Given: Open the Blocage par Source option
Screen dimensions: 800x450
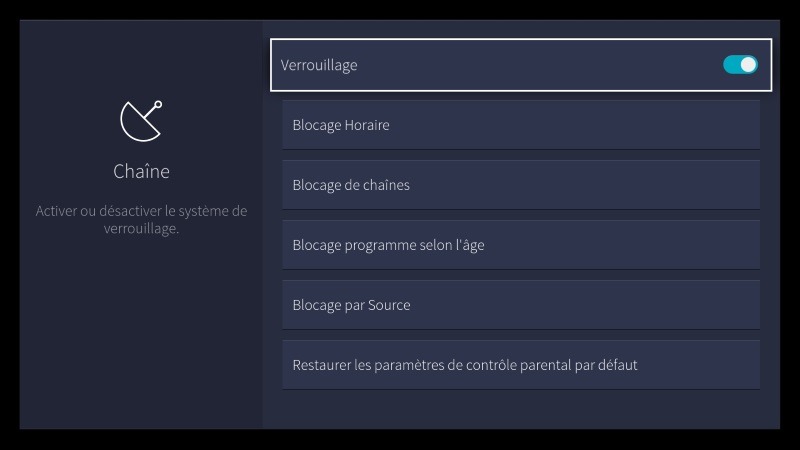Looking at the screenshot, I should [x=520, y=305].
